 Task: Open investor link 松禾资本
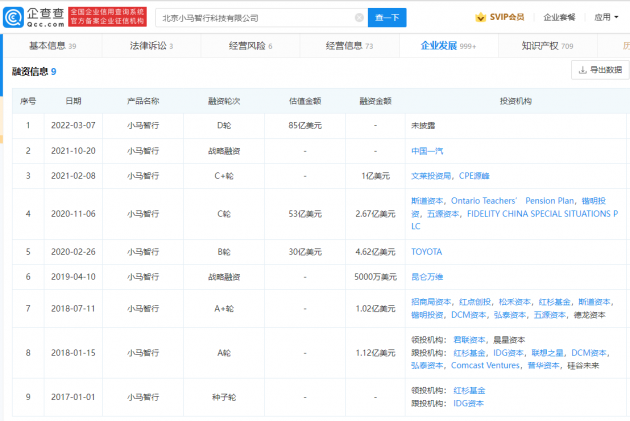[515, 302]
